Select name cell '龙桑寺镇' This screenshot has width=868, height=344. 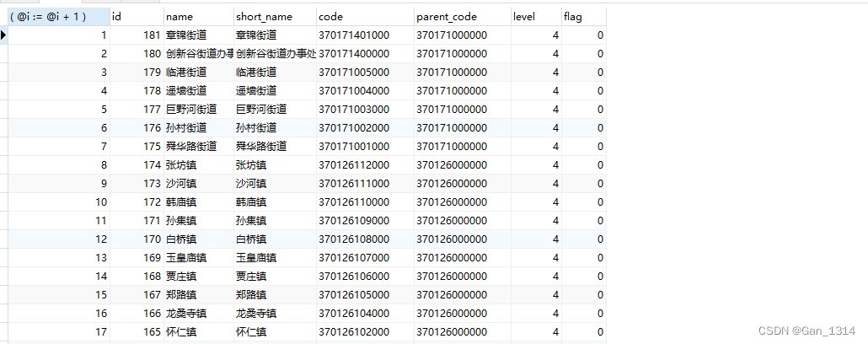199,314
